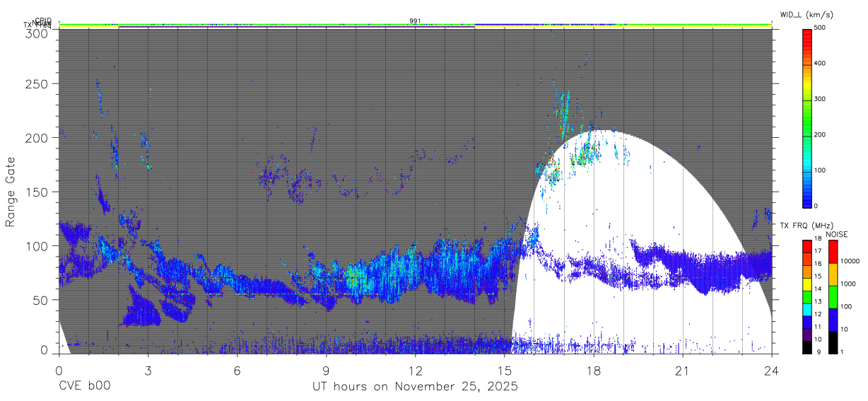The image size is (868, 401).
Task: Click the yellow 14–15 MHz TX FRQ segment
Action: point(807,284)
